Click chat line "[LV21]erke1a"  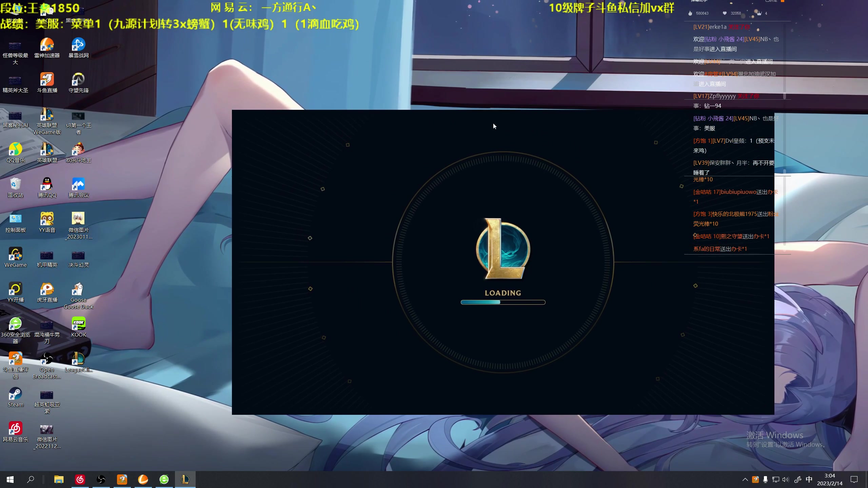722,27
